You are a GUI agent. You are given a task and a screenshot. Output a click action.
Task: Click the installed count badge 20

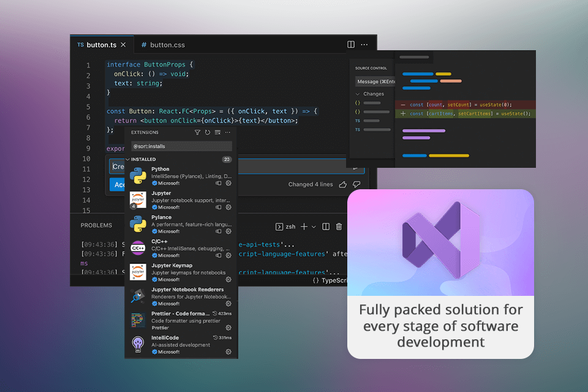pos(227,159)
